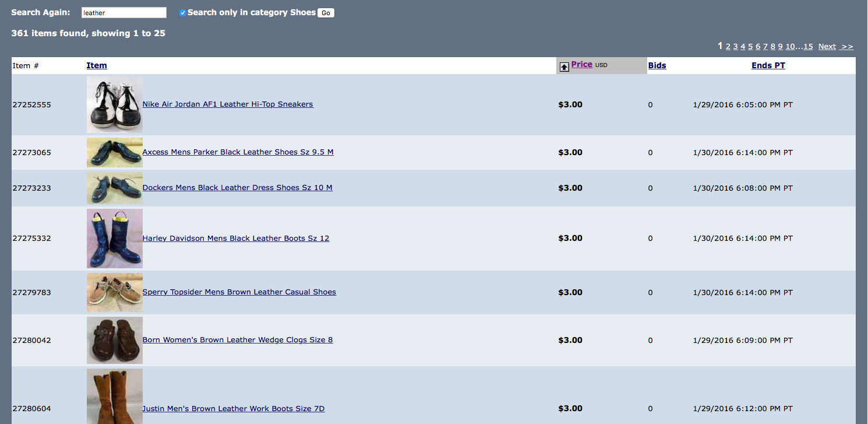Open the Born wedge clogs thumbnail

114,340
